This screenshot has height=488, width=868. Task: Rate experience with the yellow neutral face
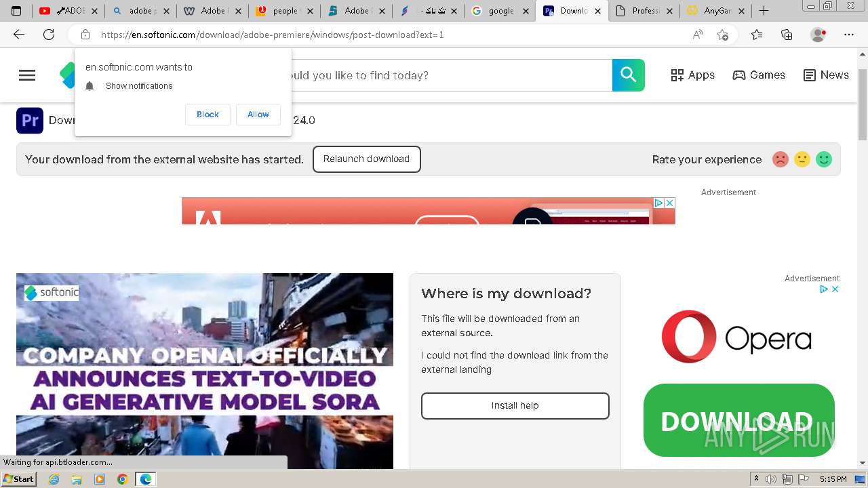coord(802,159)
